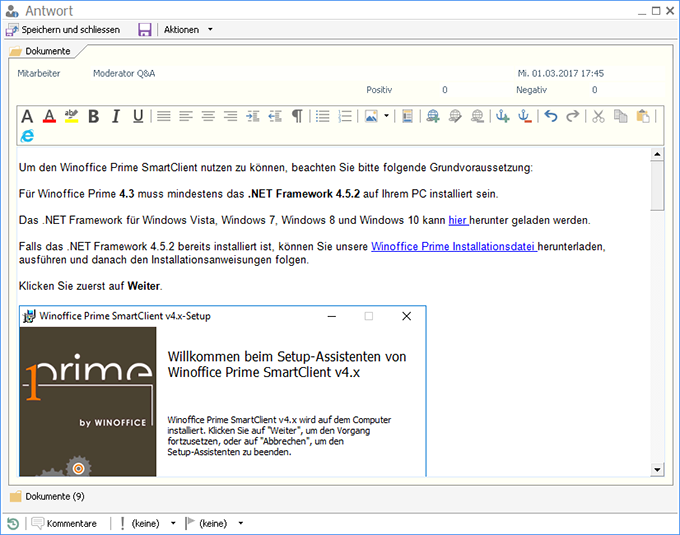Click the bold .NET Framework 4.5.2 text
The width and height of the screenshot is (680, 535).
[304, 194]
